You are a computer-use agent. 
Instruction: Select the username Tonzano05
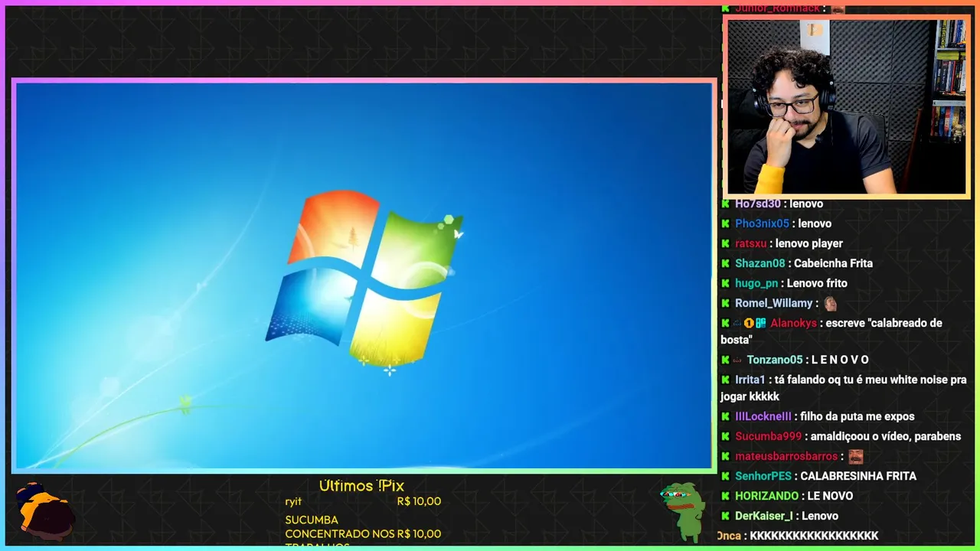(775, 360)
